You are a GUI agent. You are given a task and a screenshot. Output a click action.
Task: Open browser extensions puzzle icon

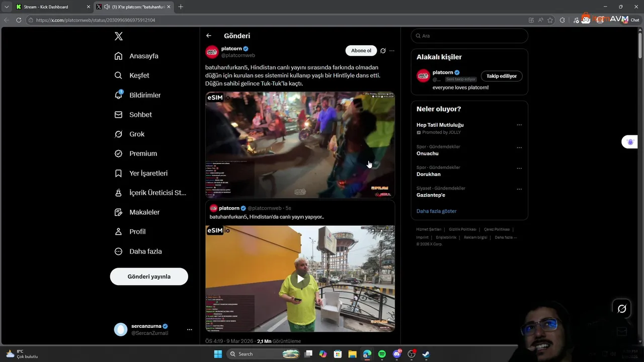[562, 20]
